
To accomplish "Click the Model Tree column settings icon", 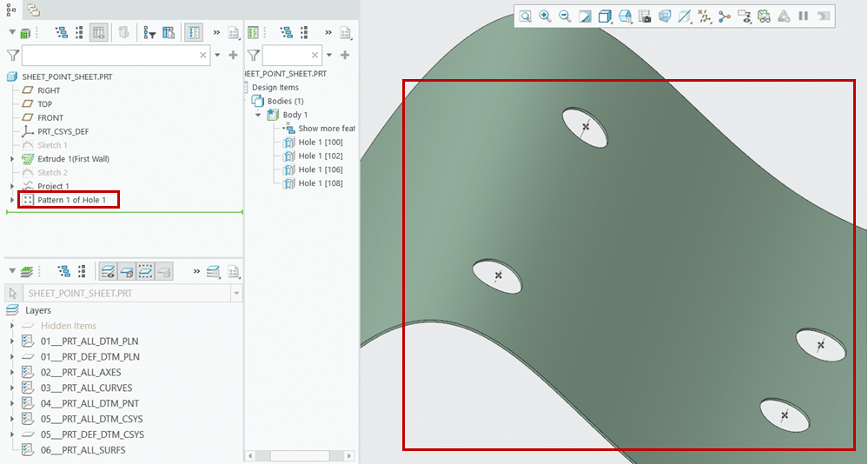I will [169, 33].
